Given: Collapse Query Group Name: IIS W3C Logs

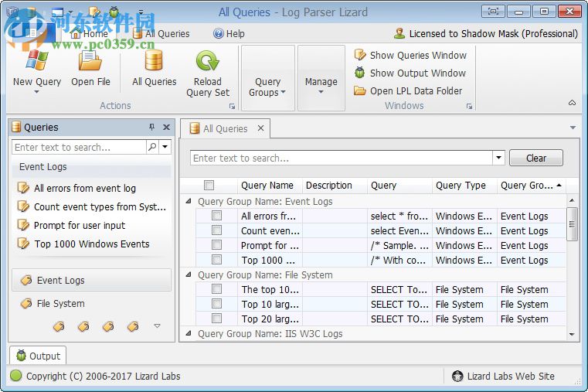Looking at the screenshot, I should pos(189,333).
